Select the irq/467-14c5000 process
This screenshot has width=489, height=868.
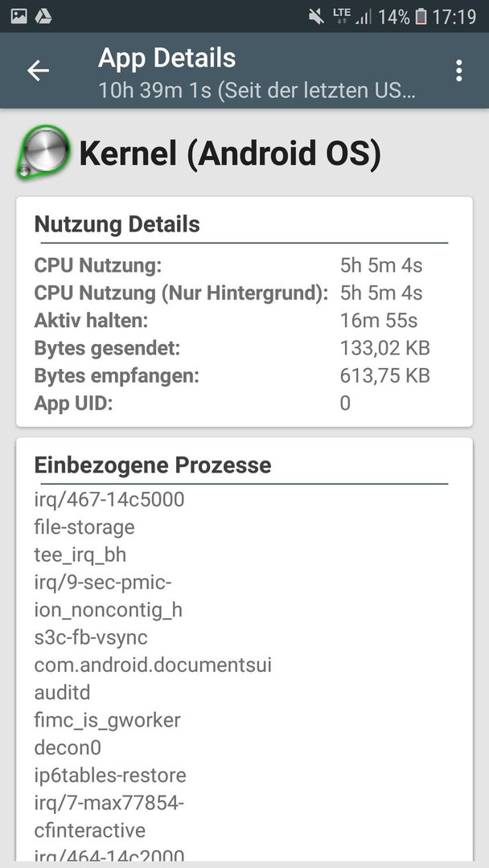point(109,499)
